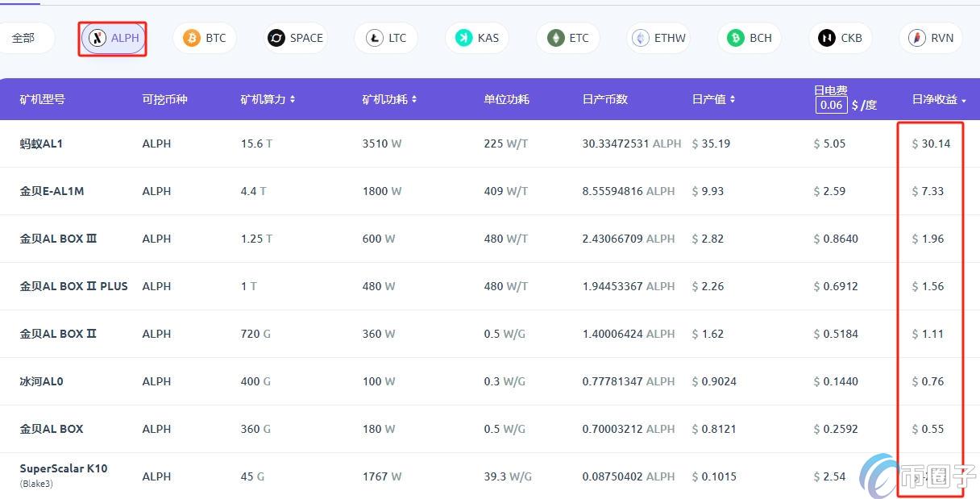
Task: Show all coins with the 全部 tab
Action: tap(24, 38)
